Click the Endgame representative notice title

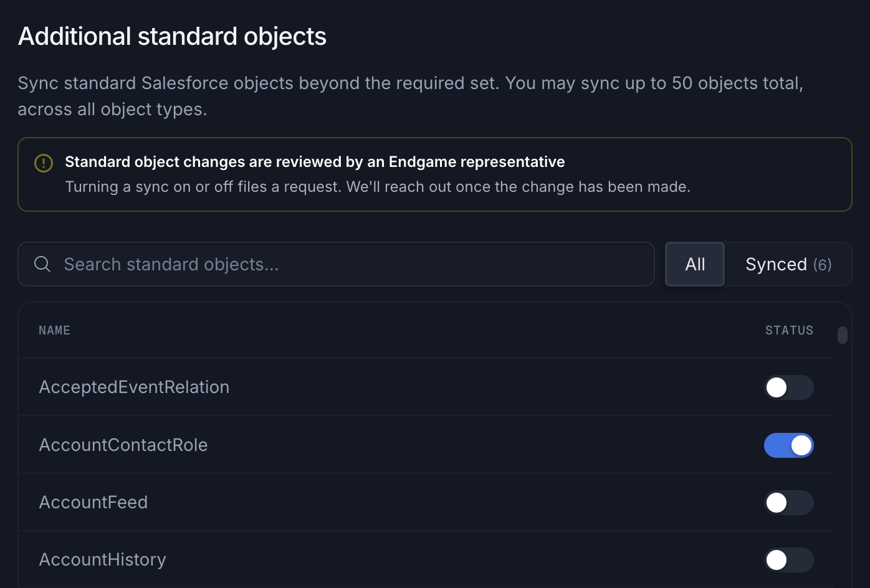(315, 162)
